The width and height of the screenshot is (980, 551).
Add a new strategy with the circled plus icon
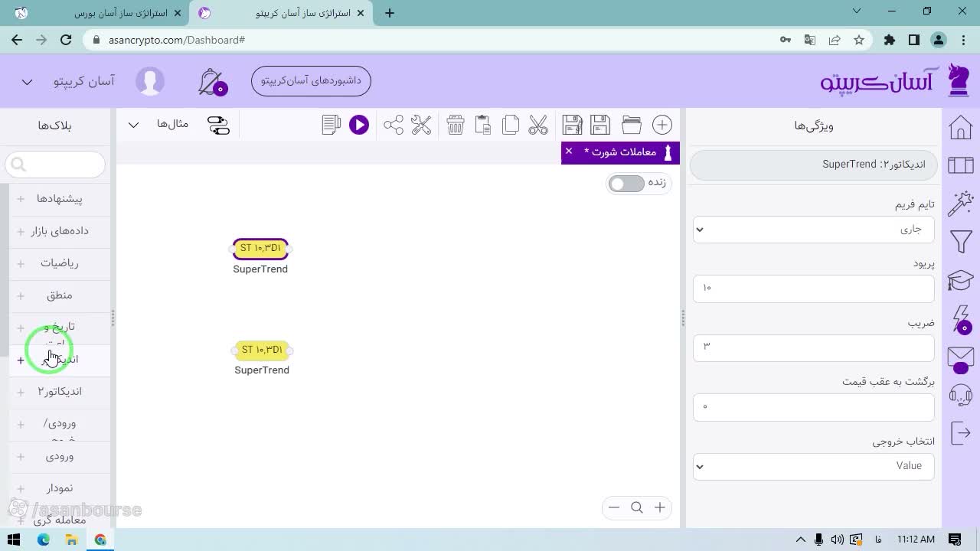pos(662,125)
